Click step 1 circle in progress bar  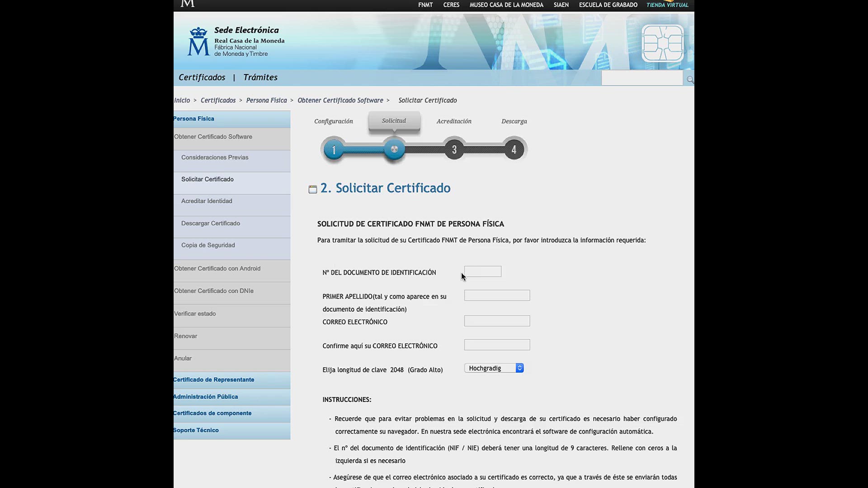[x=334, y=150]
